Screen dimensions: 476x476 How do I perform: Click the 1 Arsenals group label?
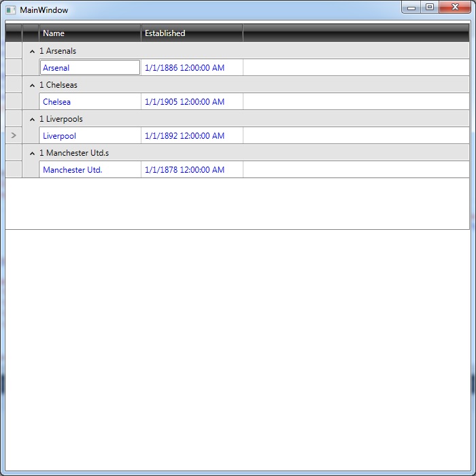tap(58, 51)
